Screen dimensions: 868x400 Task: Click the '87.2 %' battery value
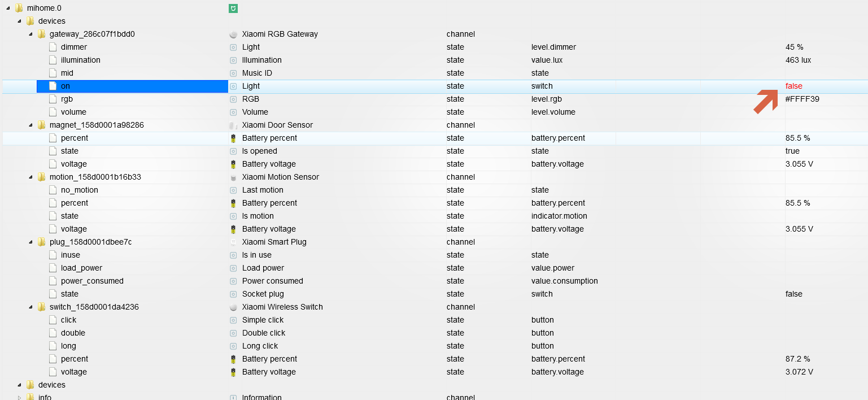coord(797,359)
